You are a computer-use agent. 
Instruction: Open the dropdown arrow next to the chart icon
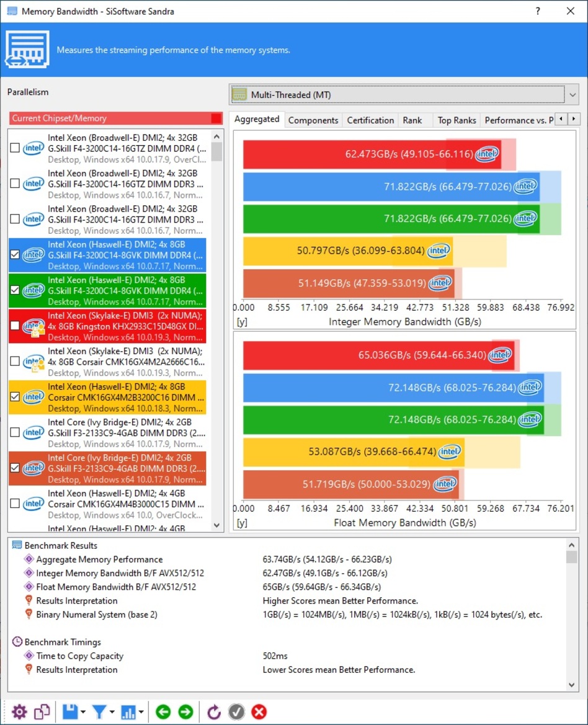point(141,712)
